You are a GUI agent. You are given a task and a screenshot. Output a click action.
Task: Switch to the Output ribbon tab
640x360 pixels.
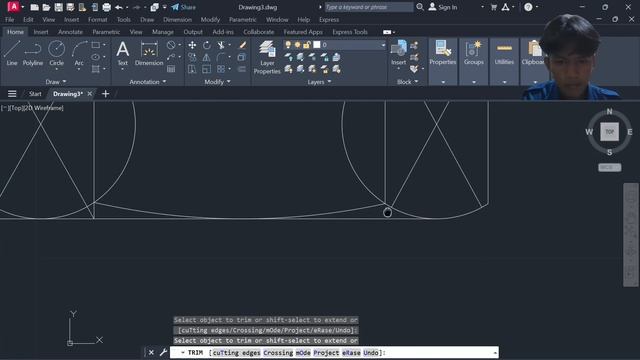[x=193, y=32]
